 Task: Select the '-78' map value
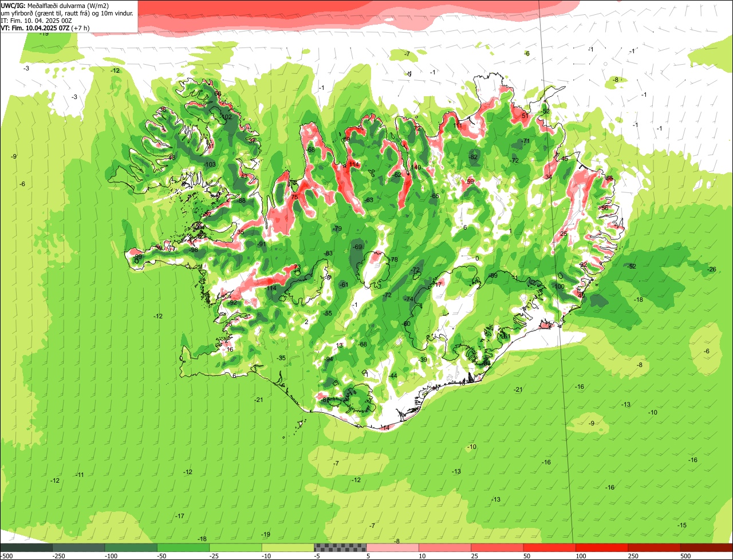(393, 259)
